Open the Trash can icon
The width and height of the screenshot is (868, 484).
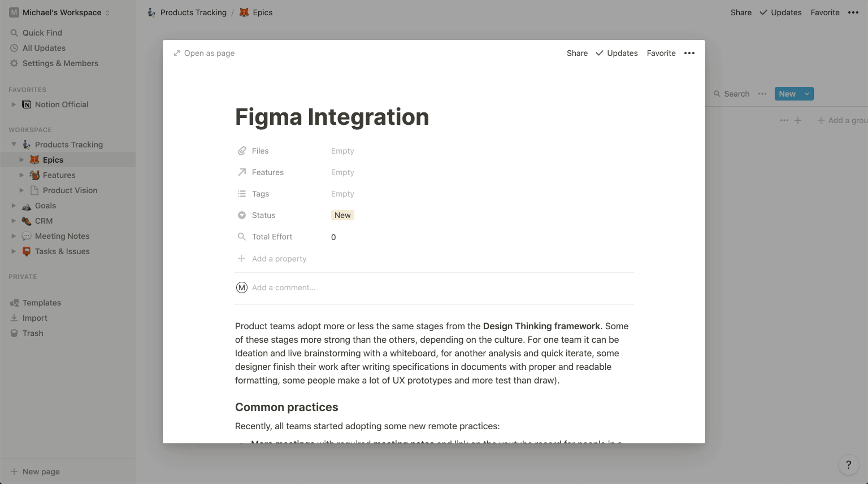[x=14, y=333]
